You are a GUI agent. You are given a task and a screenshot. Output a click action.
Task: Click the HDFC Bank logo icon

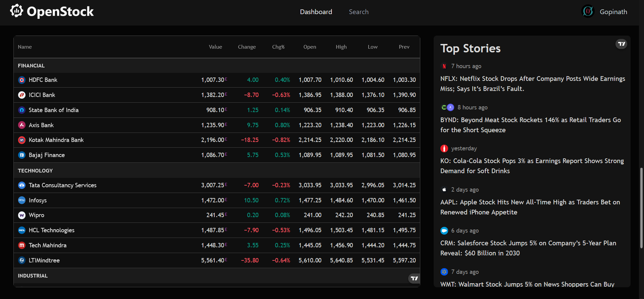(x=22, y=80)
